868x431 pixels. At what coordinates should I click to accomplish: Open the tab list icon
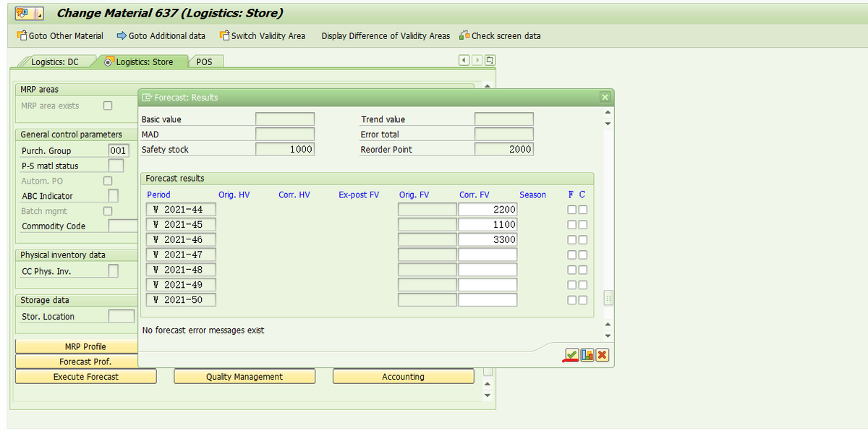coord(490,60)
